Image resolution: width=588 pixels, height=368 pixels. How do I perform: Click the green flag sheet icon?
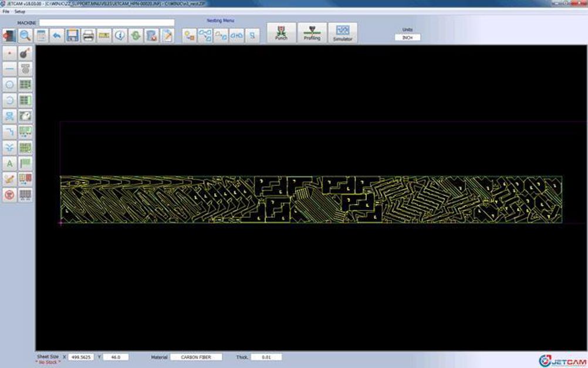(25, 164)
